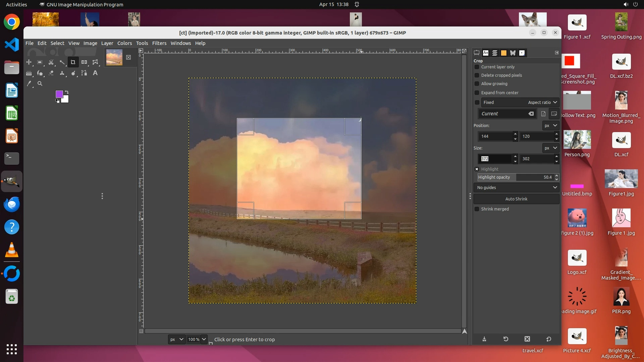Open the Filters menu
Viewport: 644px width, 362px height.
(159, 43)
